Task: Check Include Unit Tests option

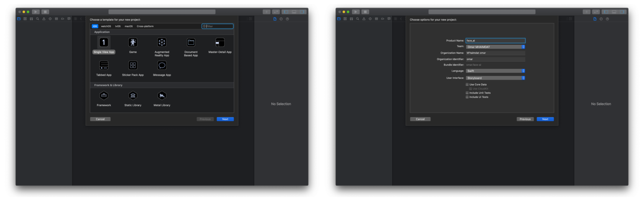Action: coord(467,93)
